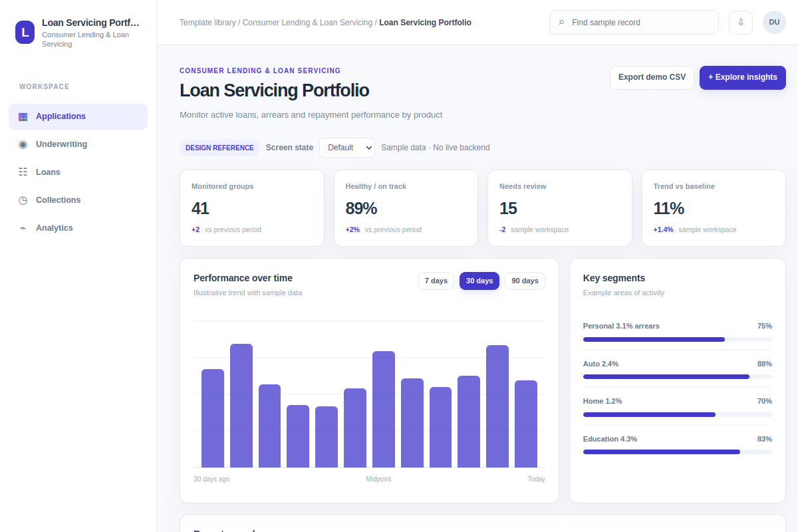Image resolution: width=798 pixels, height=532 pixels.
Task: Click the Key segments heading
Action: [x=614, y=278]
